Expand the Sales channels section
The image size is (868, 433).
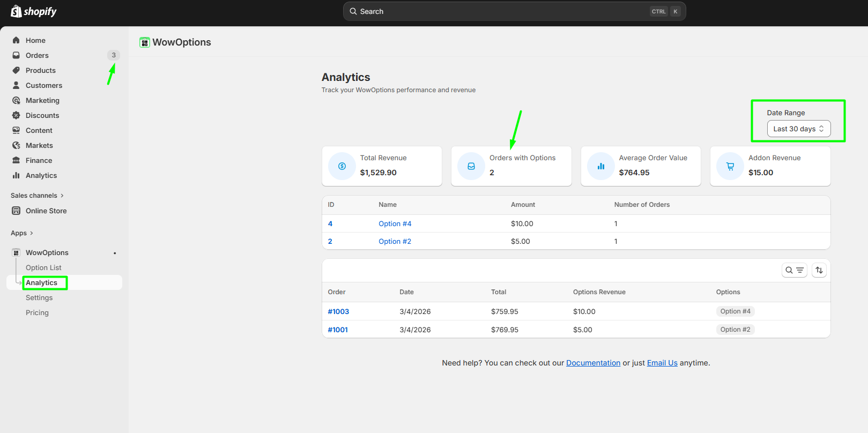click(x=37, y=196)
